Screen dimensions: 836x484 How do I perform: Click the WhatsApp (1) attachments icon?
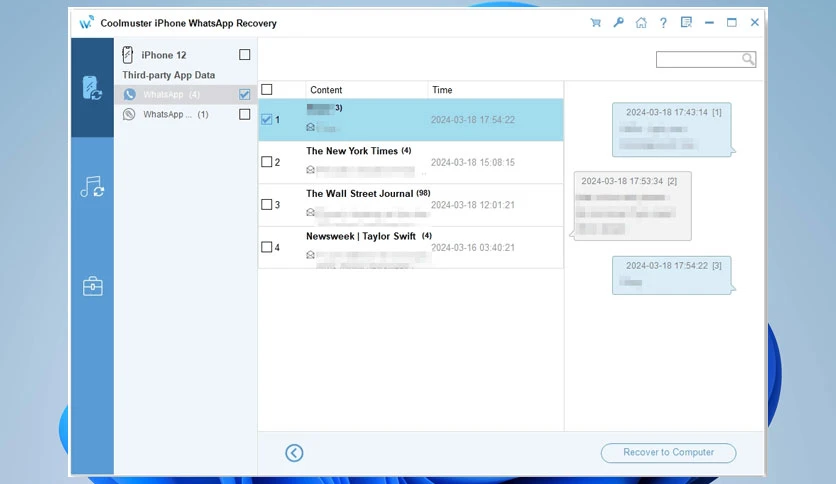129,114
